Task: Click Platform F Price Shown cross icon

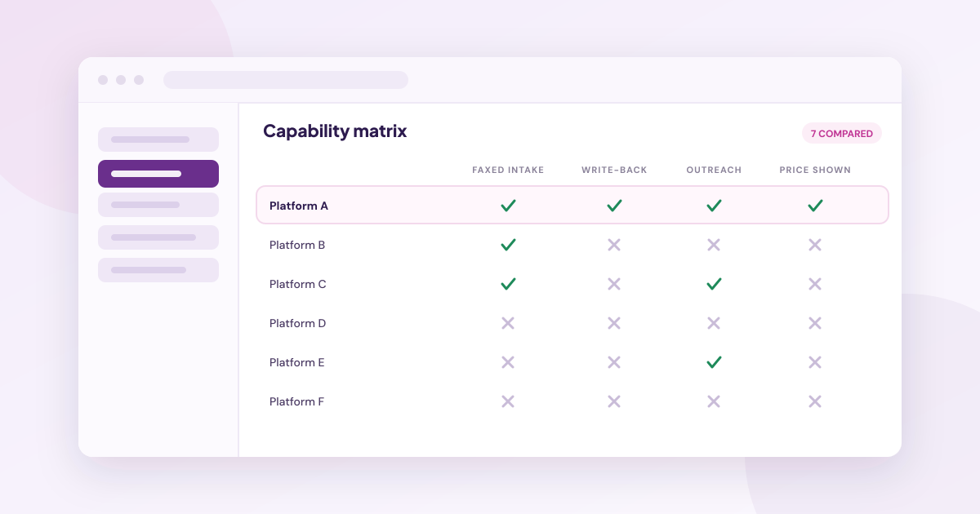Action: pyautogui.click(x=815, y=401)
